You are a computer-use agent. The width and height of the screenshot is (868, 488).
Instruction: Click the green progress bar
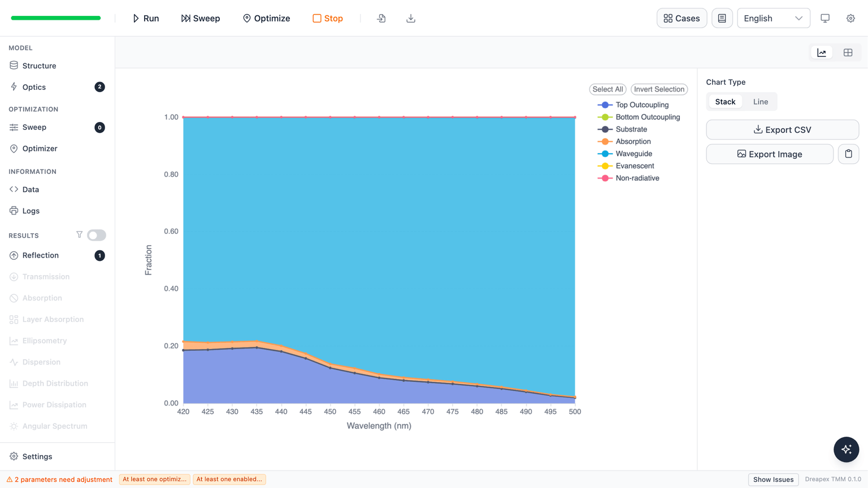click(56, 18)
